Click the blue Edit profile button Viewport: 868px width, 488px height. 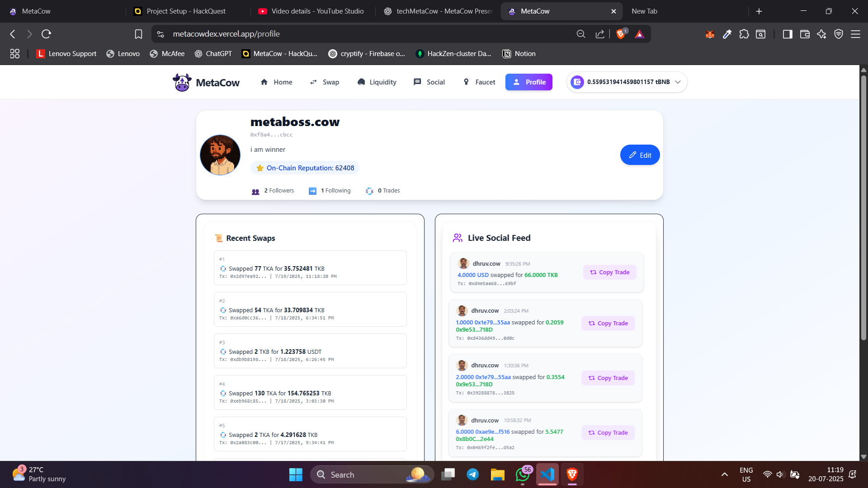(x=640, y=155)
